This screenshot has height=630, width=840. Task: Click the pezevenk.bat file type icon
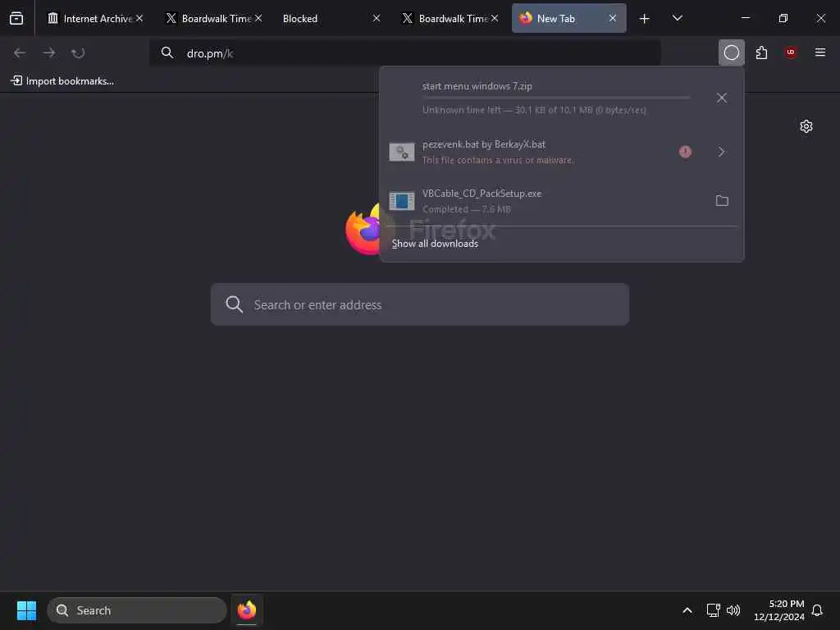pos(402,152)
